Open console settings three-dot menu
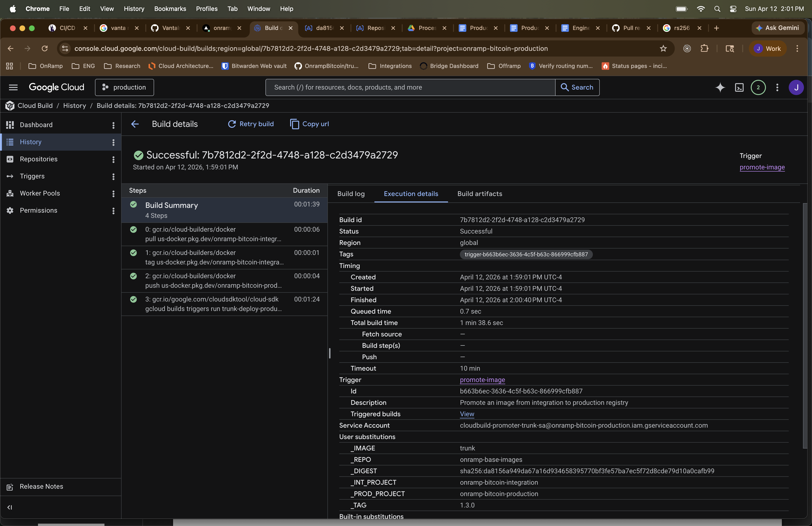 click(x=777, y=87)
